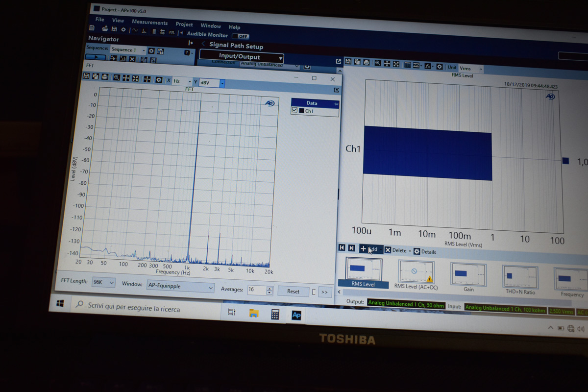The width and height of the screenshot is (588, 392).
Task: Select zoom magnifier on RMS Level graph
Action: (378, 63)
